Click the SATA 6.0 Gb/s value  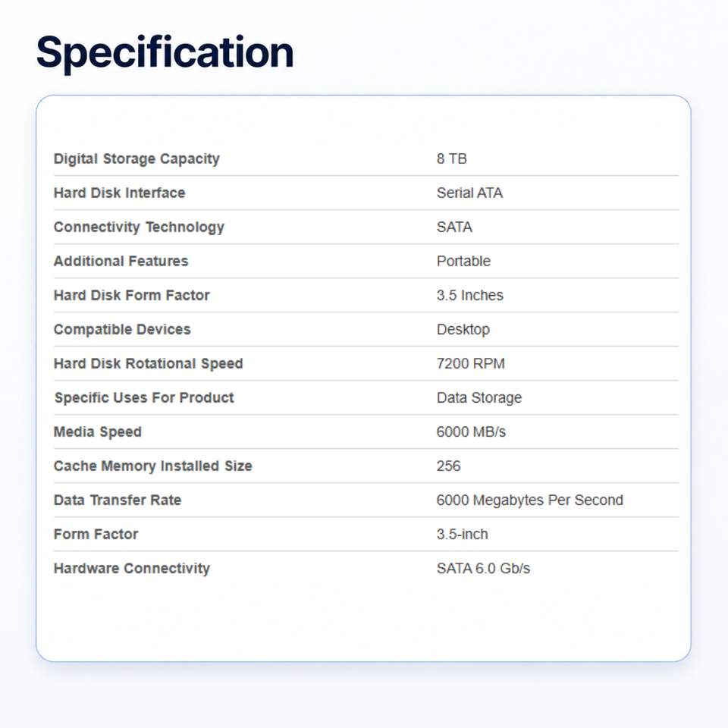pos(483,568)
